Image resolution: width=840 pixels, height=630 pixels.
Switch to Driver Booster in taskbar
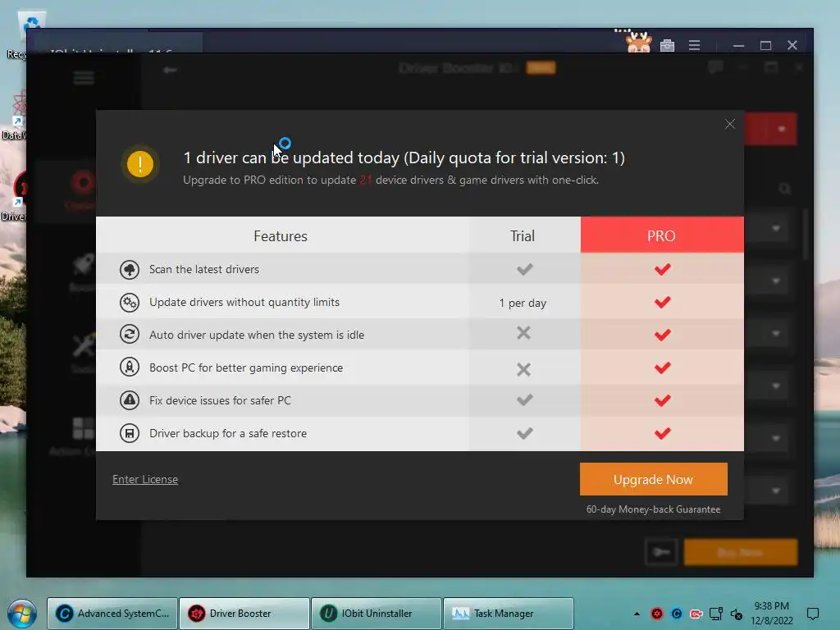pyautogui.click(x=244, y=614)
